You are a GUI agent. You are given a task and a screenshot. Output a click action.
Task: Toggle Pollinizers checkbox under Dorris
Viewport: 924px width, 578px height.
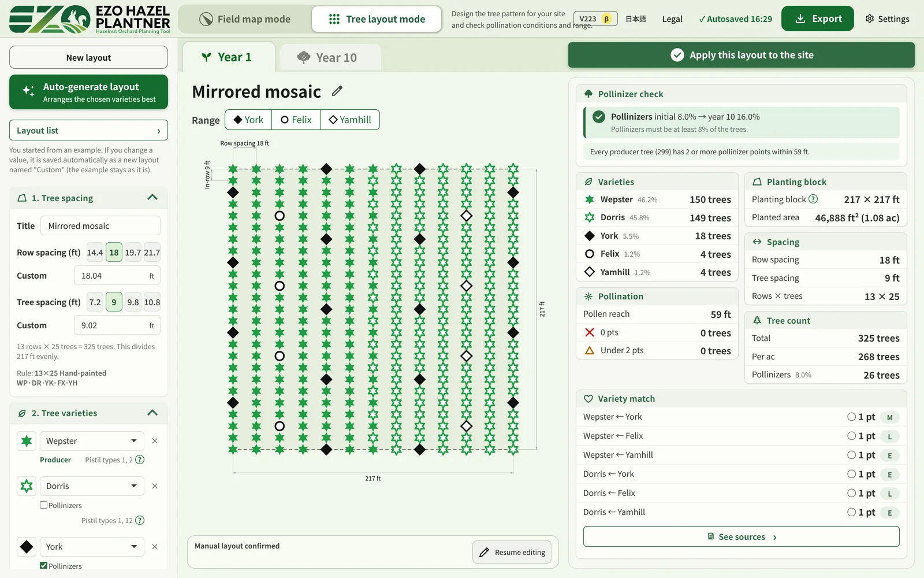pyautogui.click(x=43, y=505)
